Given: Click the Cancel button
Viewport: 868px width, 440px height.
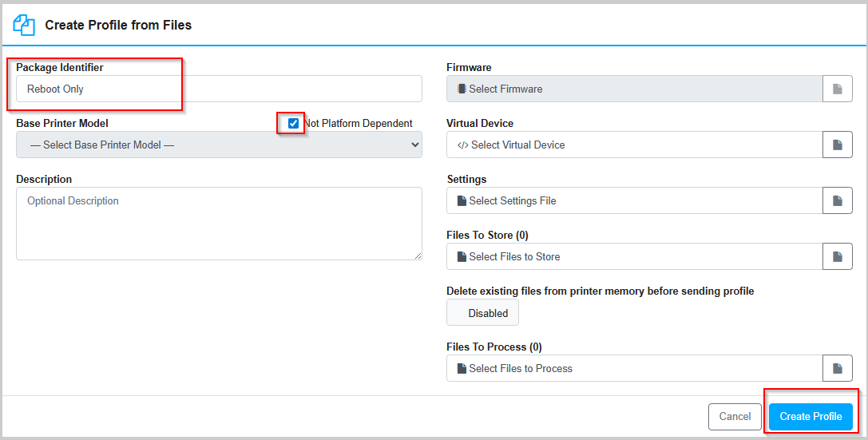Looking at the screenshot, I should (735, 416).
